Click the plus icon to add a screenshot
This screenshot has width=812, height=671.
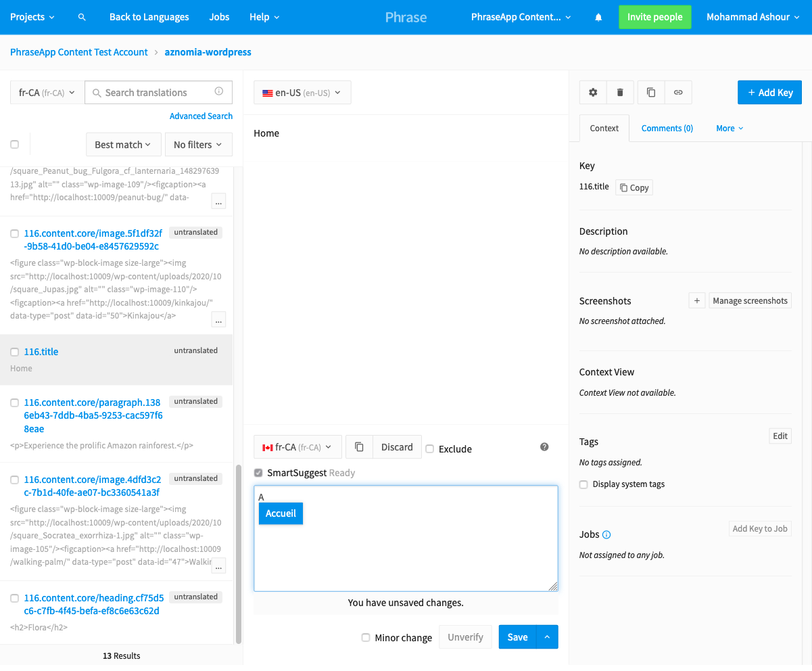tap(697, 300)
